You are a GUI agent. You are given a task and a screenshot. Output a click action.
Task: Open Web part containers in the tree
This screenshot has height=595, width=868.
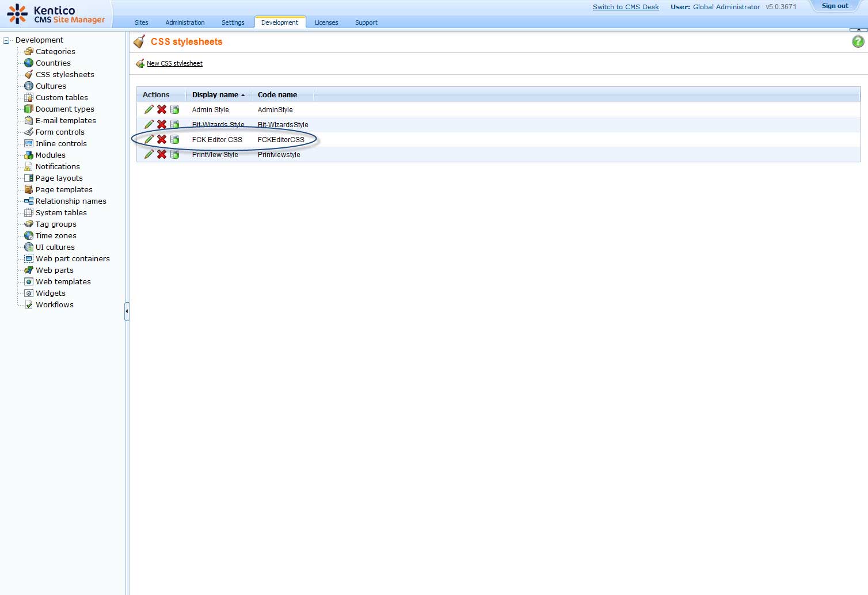click(73, 258)
